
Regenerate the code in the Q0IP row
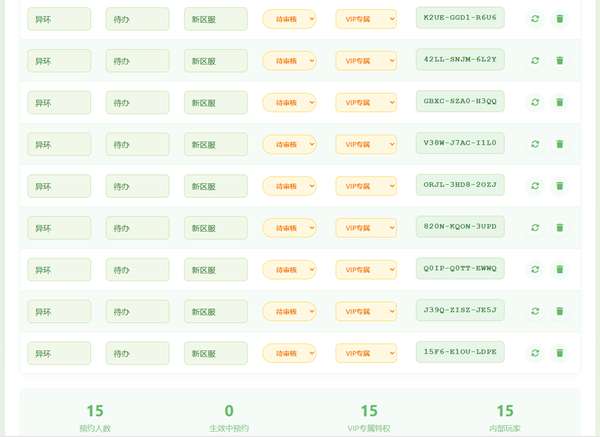pyautogui.click(x=535, y=269)
